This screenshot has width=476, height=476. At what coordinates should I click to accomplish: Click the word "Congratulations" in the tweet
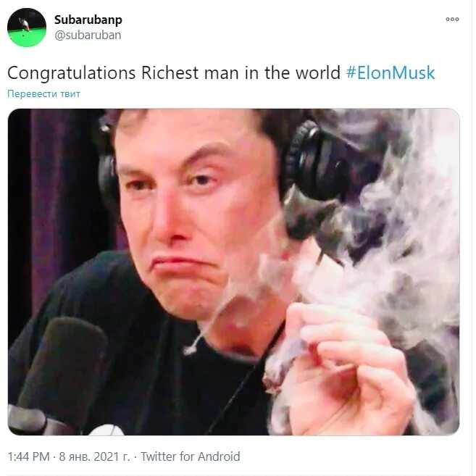pyautogui.click(x=71, y=73)
